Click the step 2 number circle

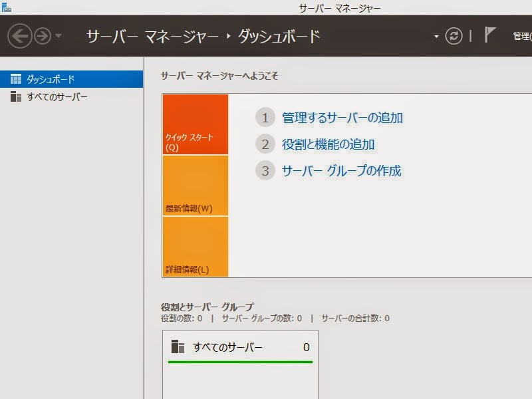click(x=265, y=144)
